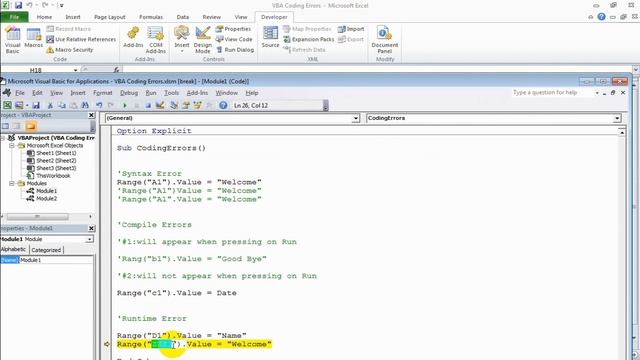Open the Excel File tab
Viewport: 640px width, 360px height.
tap(14, 17)
